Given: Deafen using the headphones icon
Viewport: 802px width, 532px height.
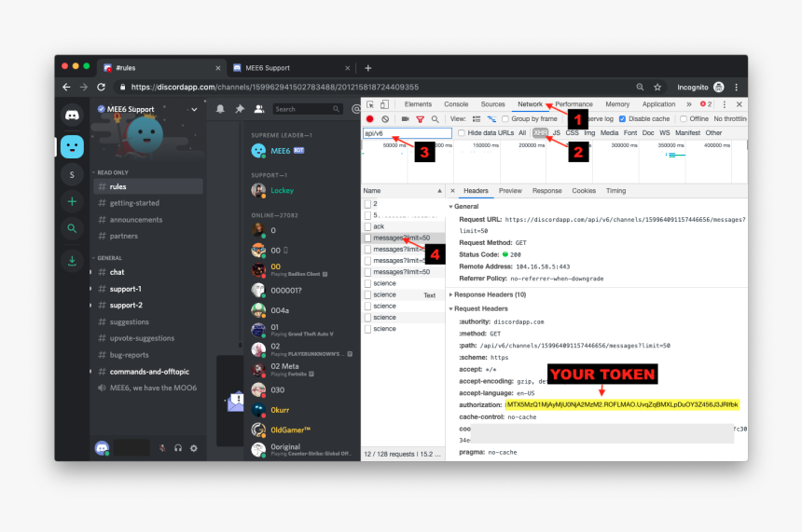Looking at the screenshot, I should pyautogui.click(x=178, y=448).
